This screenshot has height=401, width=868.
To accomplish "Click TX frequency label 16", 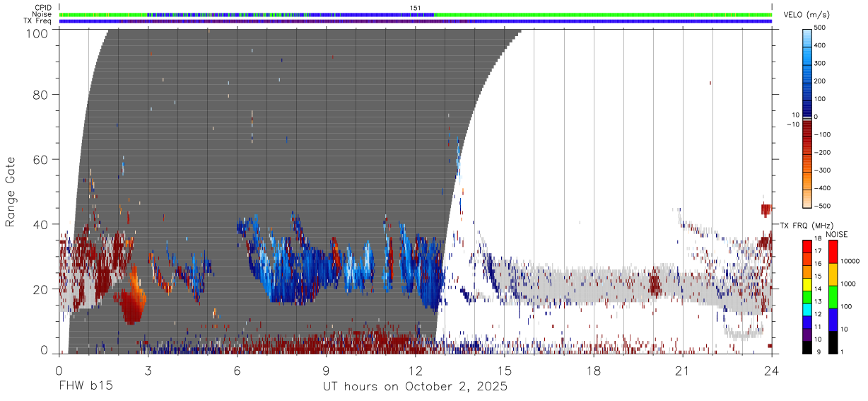I will 818,264.
